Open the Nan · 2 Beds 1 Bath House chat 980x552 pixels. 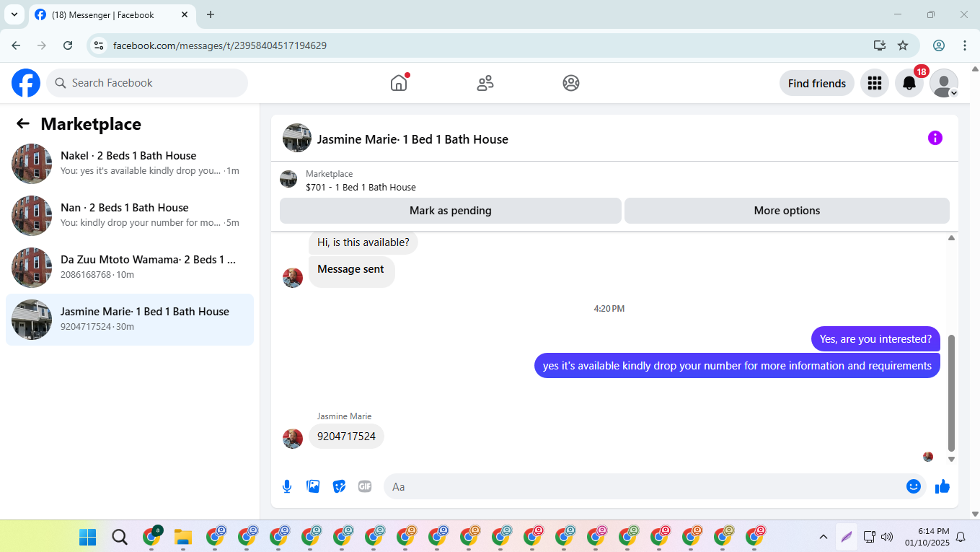point(130,216)
